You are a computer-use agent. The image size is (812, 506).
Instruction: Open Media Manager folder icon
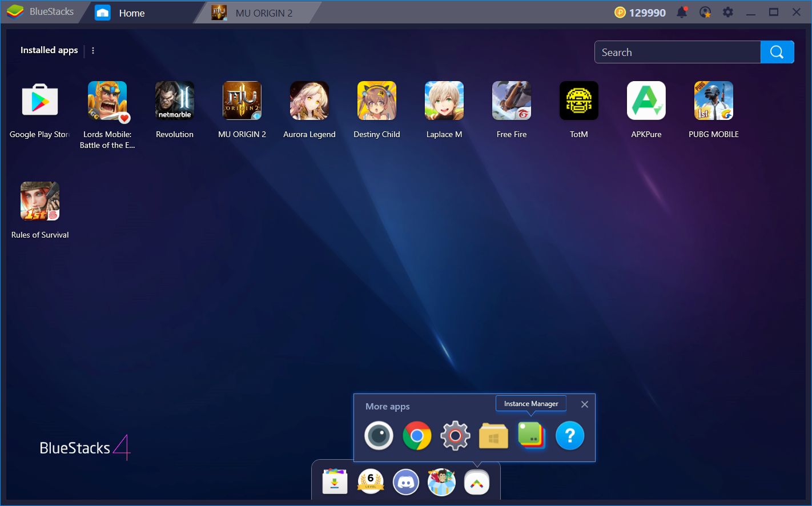tap(493, 436)
